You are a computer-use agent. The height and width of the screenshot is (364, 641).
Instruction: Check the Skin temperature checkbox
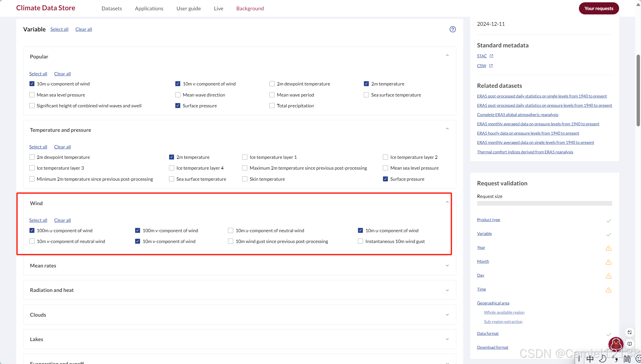click(245, 179)
